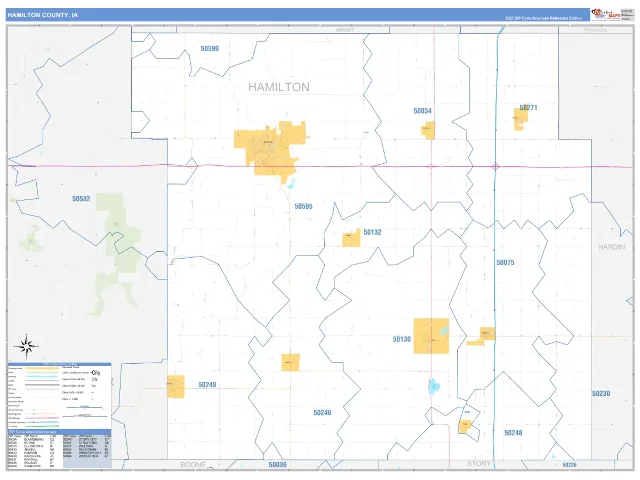
Task: Click the 'HAMILTON COUNTY, IA' title
Action: (42, 15)
